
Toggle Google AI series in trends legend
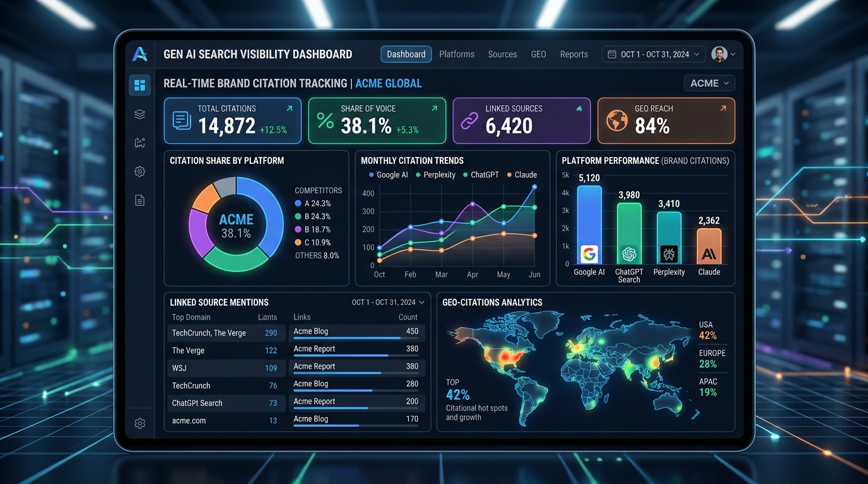tap(388, 175)
